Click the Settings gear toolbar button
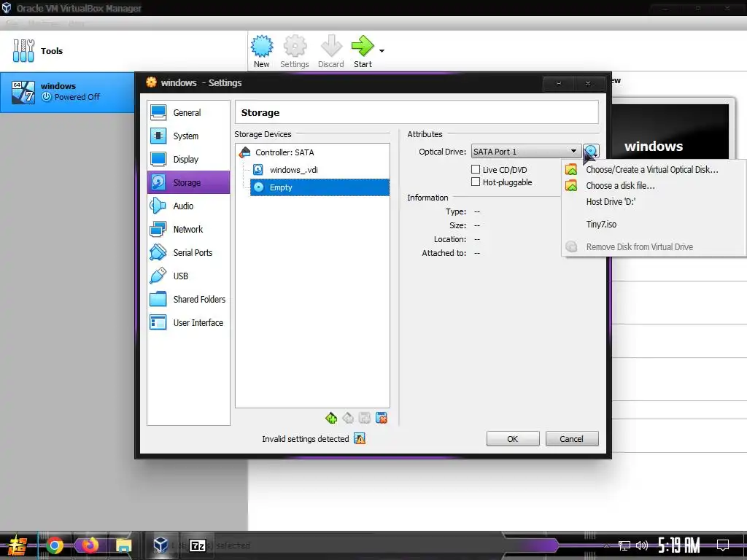The width and height of the screenshot is (747, 560). (x=295, y=52)
